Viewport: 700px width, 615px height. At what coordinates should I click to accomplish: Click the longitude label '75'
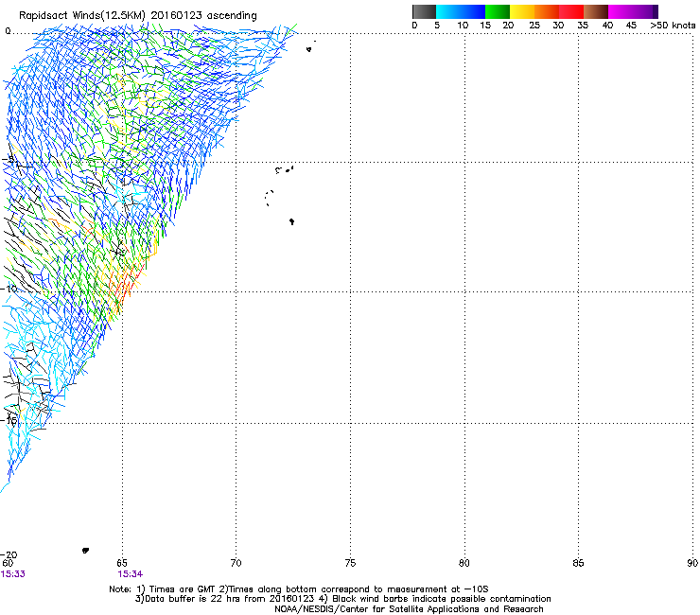pyautogui.click(x=350, y=563)
